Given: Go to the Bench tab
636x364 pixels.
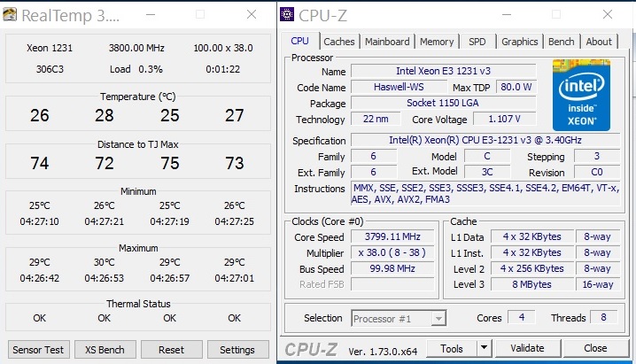Looking at the screenshot, I should pos(561,42).
